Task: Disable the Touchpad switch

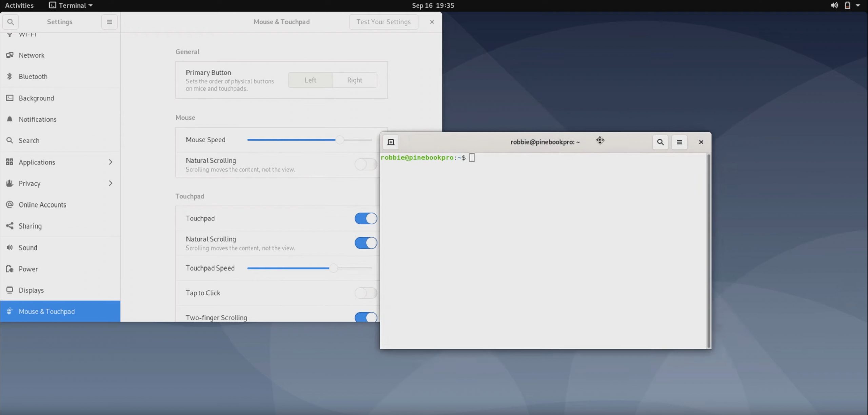Action: coord(366,218)
